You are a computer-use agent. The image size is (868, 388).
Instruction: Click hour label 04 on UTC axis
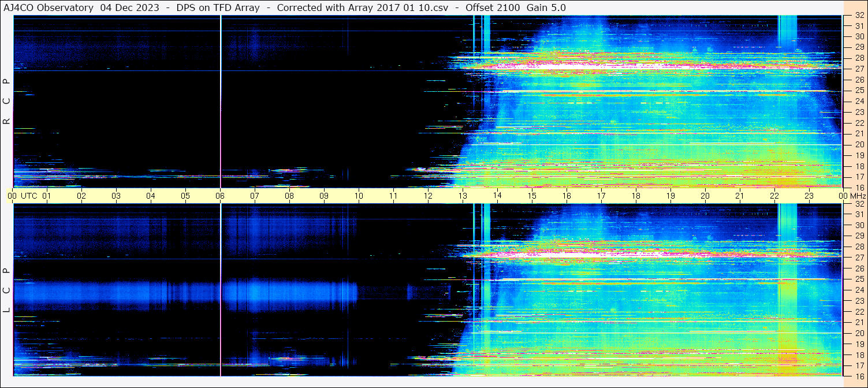click(x=151, y=196)
